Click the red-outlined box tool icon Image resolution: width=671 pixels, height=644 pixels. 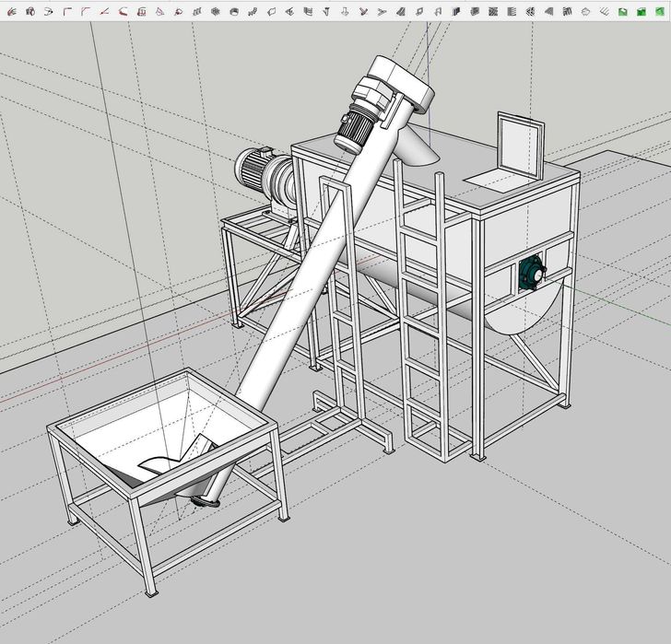point(141,12)
